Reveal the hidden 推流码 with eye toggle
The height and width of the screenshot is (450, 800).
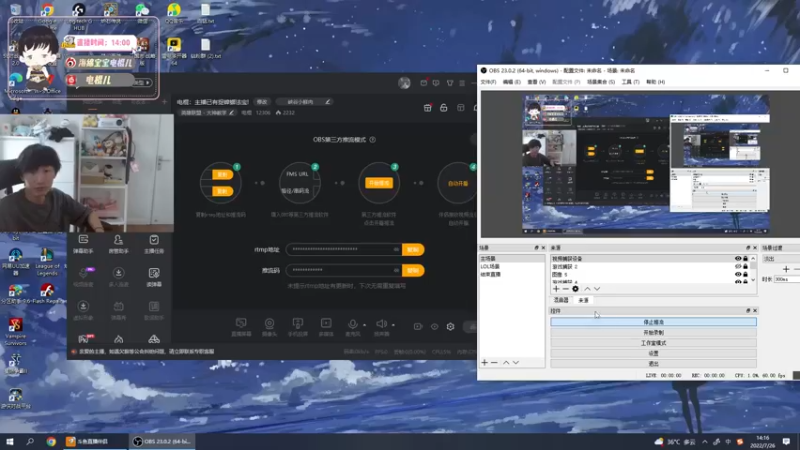pos(396,270)
